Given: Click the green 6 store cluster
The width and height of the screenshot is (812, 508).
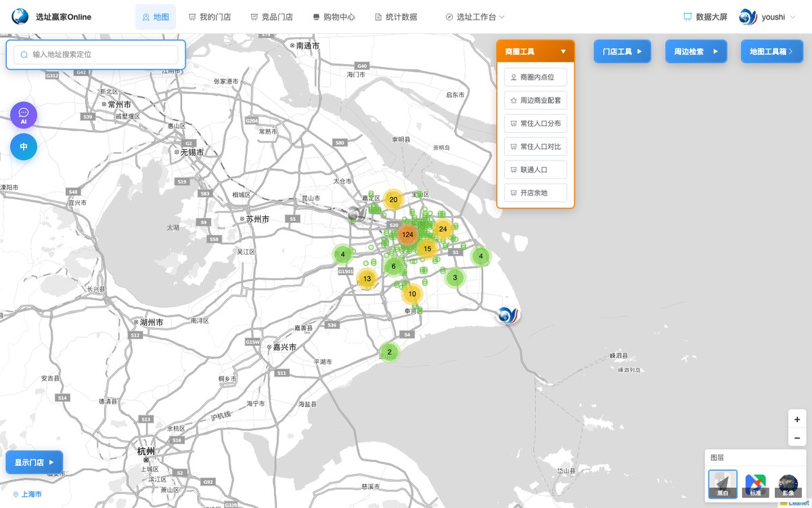Looking at the screenshot, I should click(394, 266).
